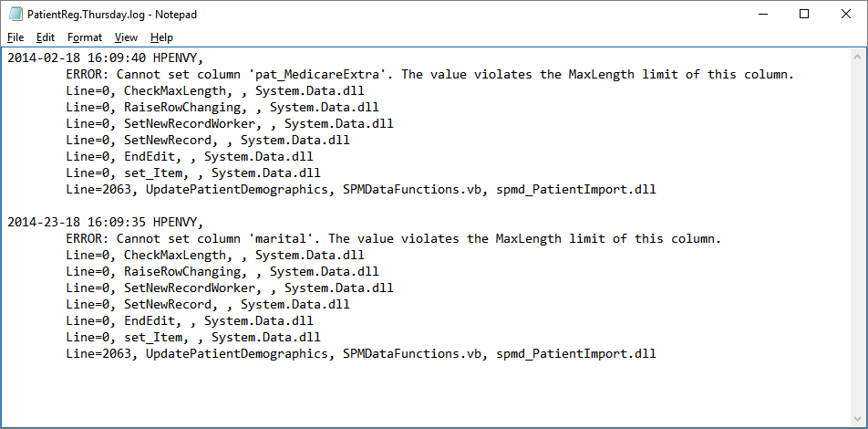The image size is (868, 429).
Task: Click the Notepad application icon in title bar
Action: 15,15
